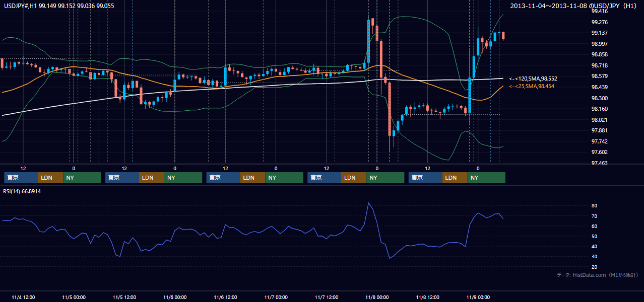Image resolution: width=644 pixels, height=302 pixels.
Task: Click the 99.416 price axis label
Action: click(x=599, y=11)
